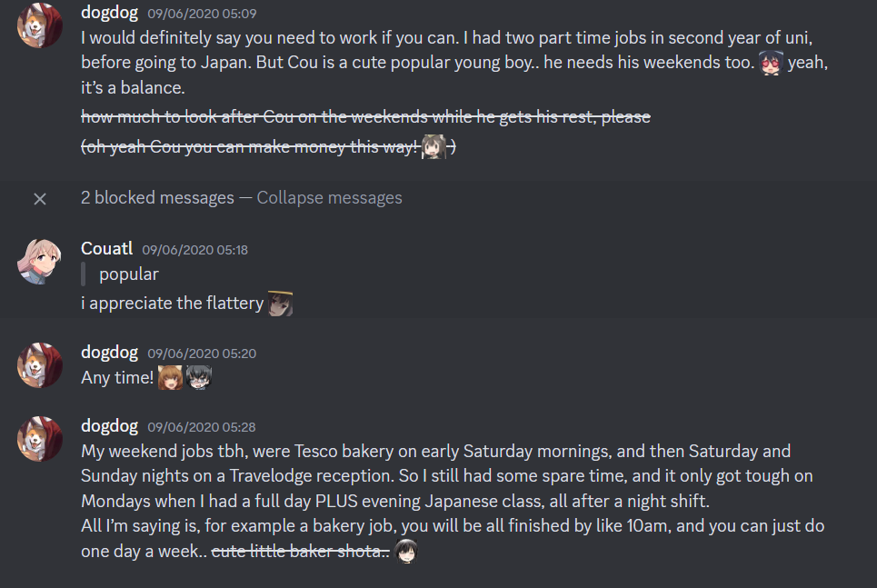The width and height of the screenshot is (877, 588).
Task: Open Couatl's profile avatar
Action: pyautogui.click(x=40, y=264)
